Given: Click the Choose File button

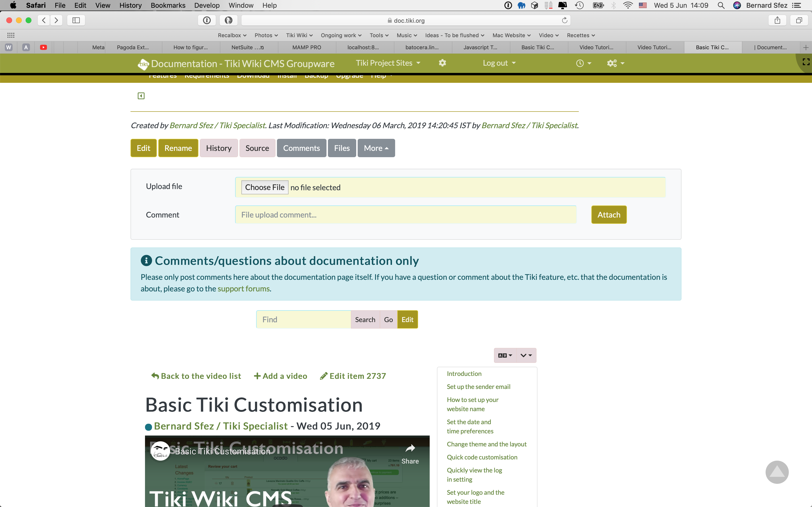Looking at the screenshot, I should tap(265, 187).
